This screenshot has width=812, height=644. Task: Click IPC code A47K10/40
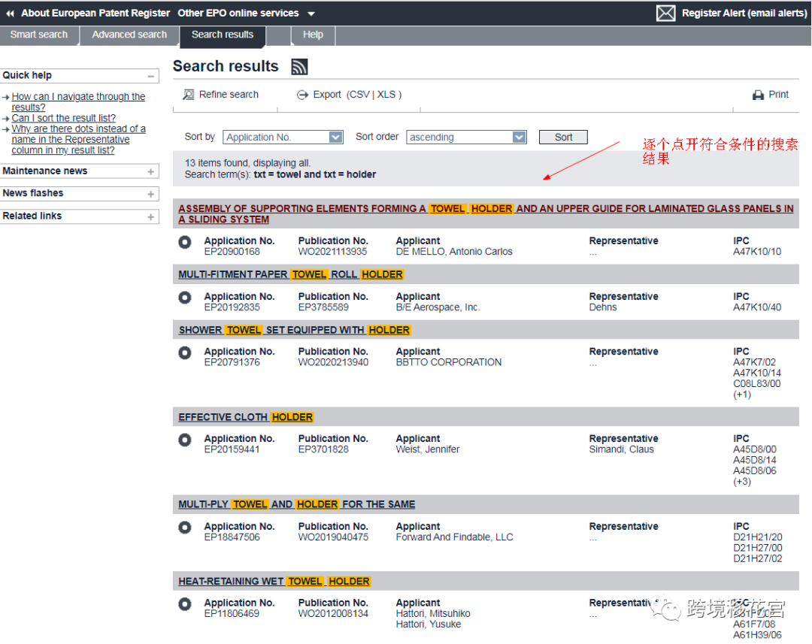pyautogui.click(x=757, y=307)
